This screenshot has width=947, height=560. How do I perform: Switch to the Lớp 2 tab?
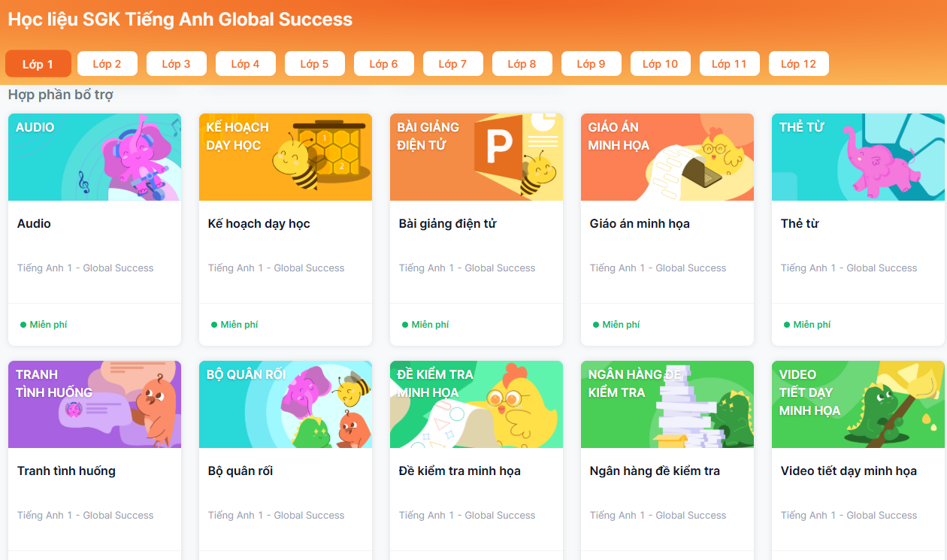coord(107,64)
